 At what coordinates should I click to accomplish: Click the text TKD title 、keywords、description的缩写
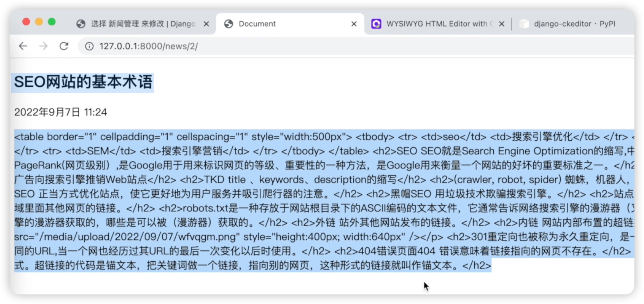point(300,180)
